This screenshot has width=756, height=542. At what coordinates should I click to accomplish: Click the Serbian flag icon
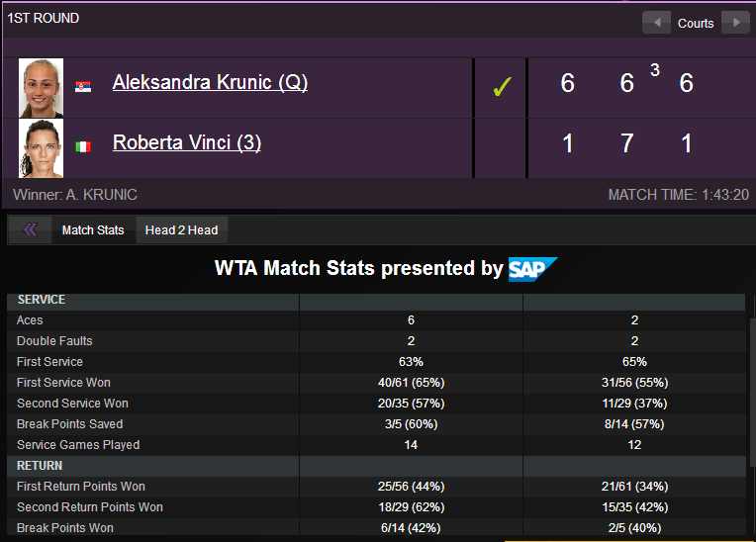83,86
